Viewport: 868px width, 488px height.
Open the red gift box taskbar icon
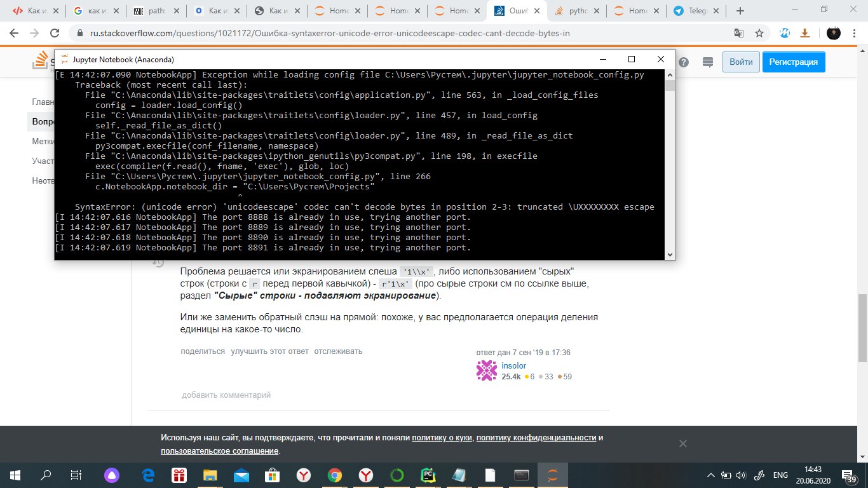(179, 475)
